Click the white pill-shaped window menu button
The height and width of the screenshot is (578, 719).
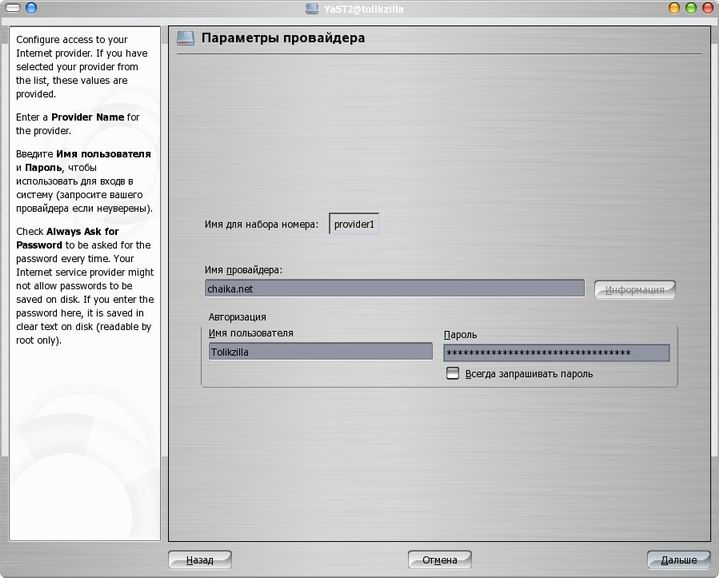[12, 8]
